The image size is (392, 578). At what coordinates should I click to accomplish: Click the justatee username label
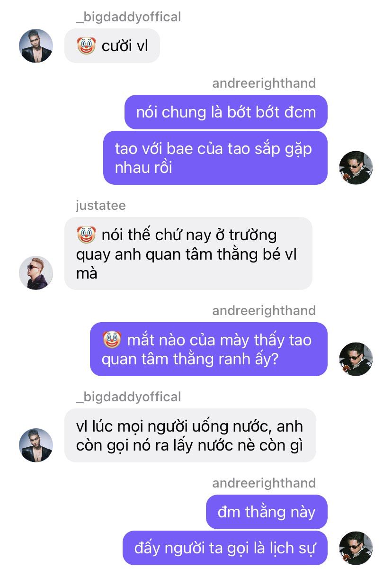[x=101, y=206]
